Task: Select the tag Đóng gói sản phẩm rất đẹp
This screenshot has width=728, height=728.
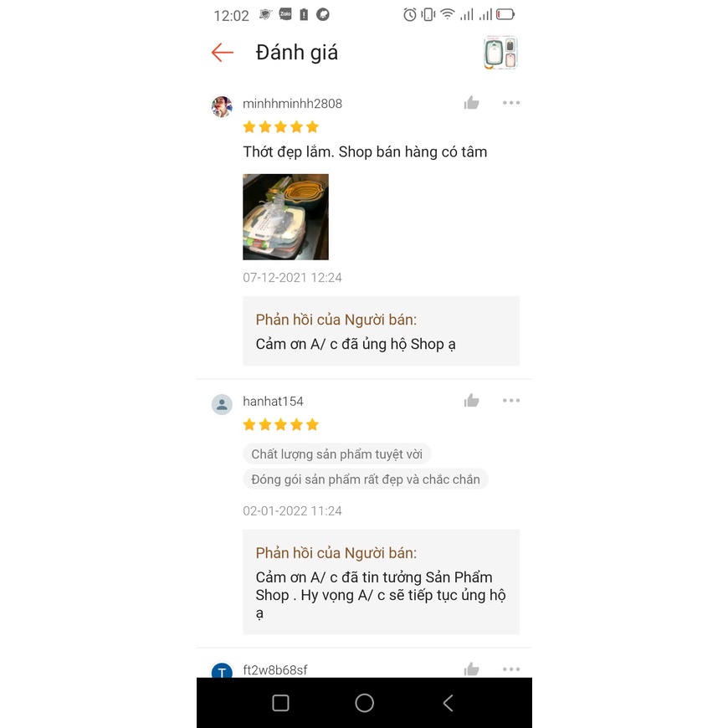Action: click(366, 479)
